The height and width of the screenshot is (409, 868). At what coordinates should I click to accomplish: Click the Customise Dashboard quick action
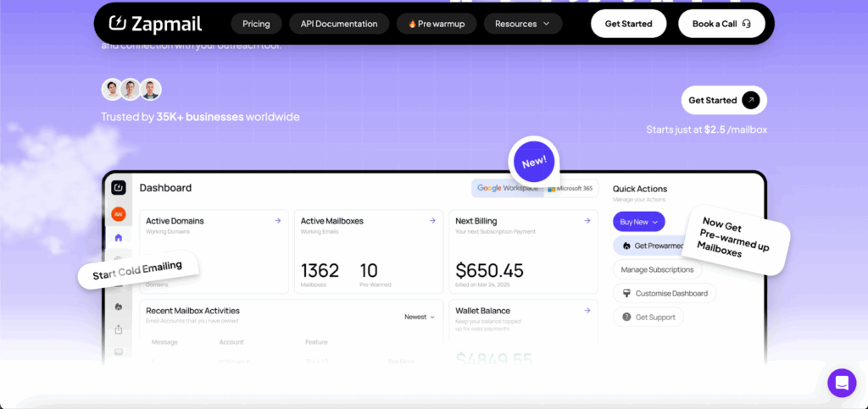click(665, 293)
